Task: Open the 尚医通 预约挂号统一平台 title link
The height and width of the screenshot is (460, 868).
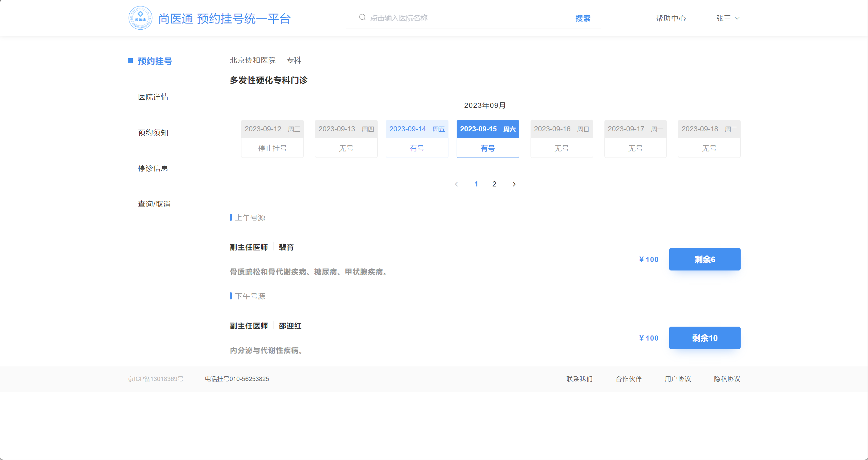Action: (x=225, y=18)
